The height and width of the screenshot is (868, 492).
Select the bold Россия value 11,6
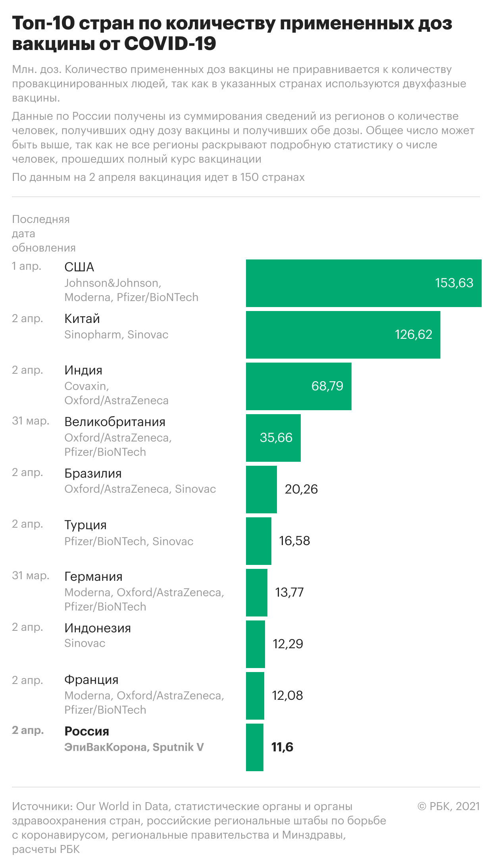[x=282, y=747]
